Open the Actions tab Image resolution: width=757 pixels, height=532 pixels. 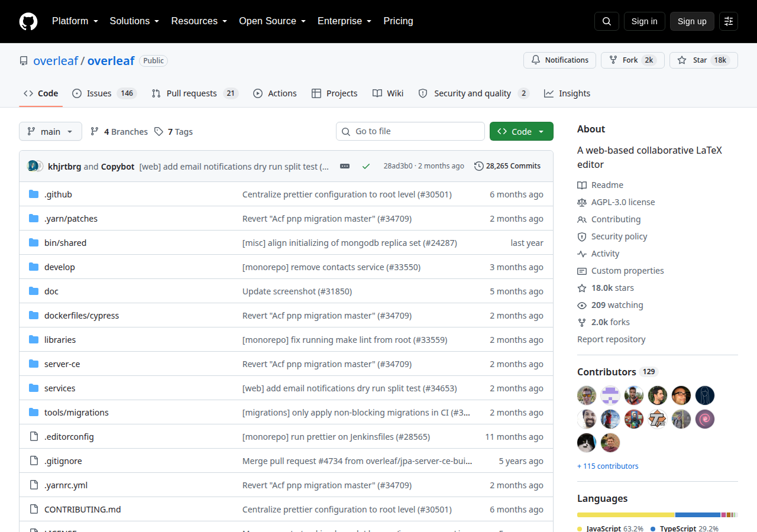tap(275, 93)
